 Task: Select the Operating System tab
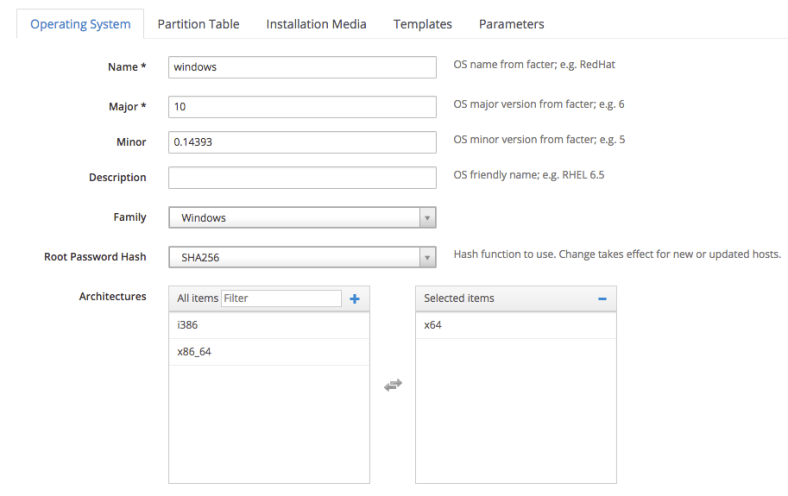point(80,24)
